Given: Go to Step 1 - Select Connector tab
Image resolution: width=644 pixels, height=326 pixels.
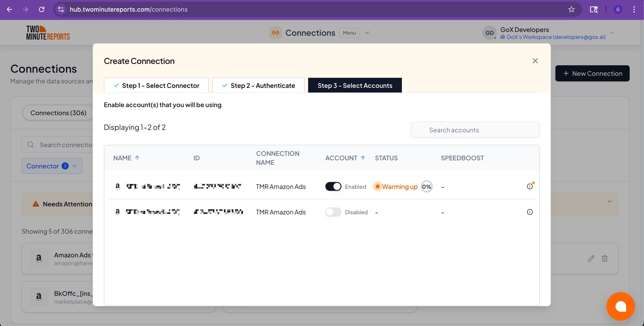Looking at the screenshot, I should point(156,85).
